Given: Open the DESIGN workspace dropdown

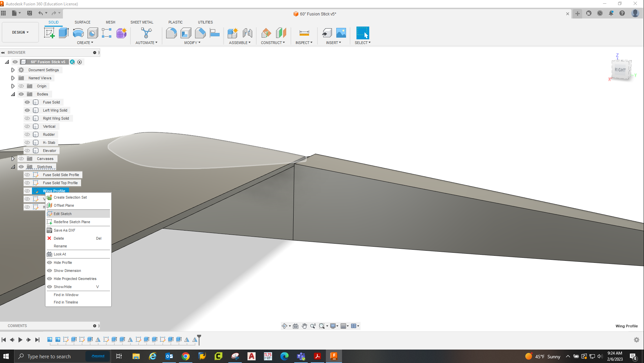Looking at the screenshot, I should coord(20,32).
